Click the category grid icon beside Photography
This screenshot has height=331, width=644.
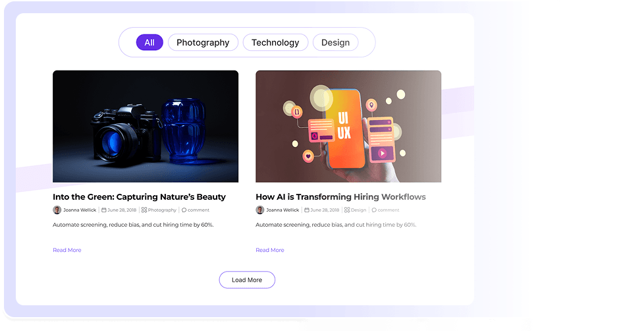click(x=144, y=210)
